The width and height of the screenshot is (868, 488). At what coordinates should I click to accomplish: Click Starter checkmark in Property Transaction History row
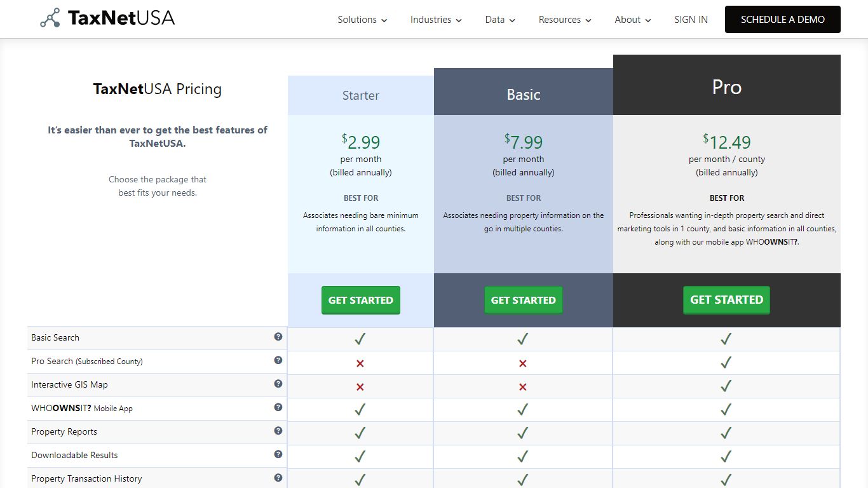pos(360,480)
